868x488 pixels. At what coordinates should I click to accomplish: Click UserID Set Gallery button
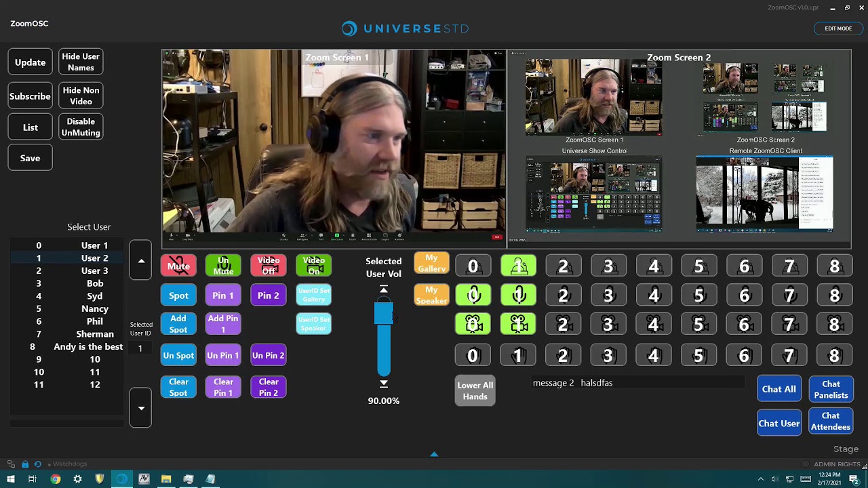(x=314, y=296)
